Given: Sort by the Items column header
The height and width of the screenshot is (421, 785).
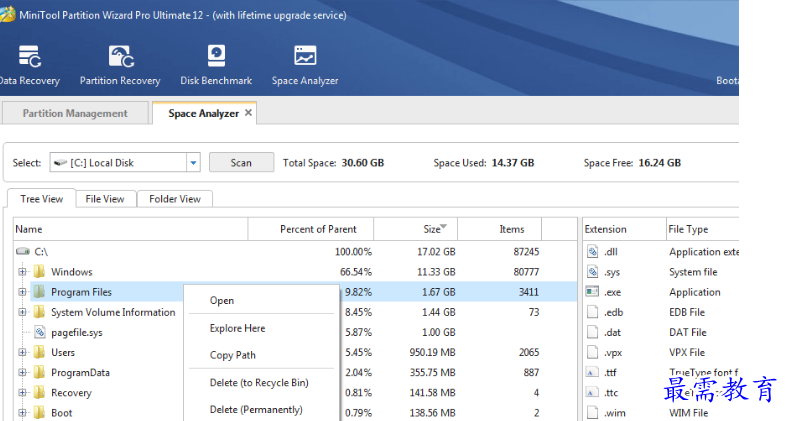Looking at the screenshot, I should 500,229.
